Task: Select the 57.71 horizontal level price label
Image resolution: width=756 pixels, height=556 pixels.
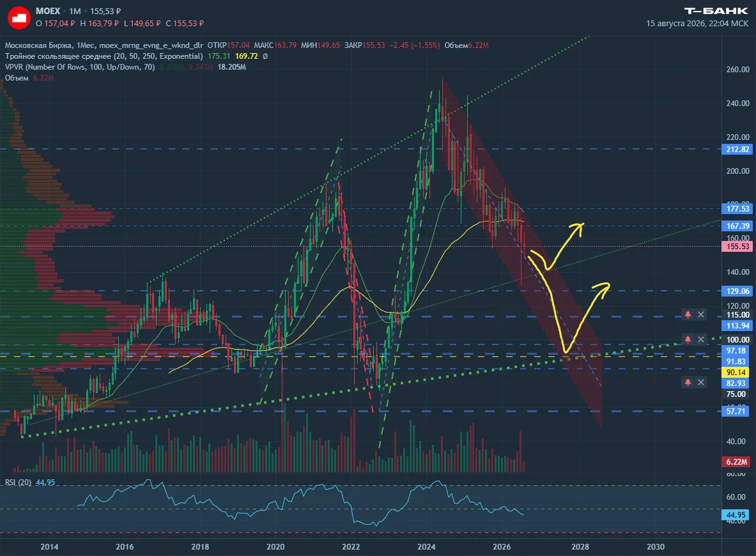Action: point(736,412)
